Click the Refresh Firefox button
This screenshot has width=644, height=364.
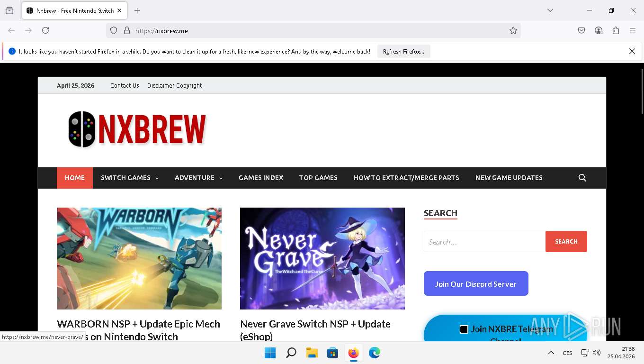(x=403, y=51)
